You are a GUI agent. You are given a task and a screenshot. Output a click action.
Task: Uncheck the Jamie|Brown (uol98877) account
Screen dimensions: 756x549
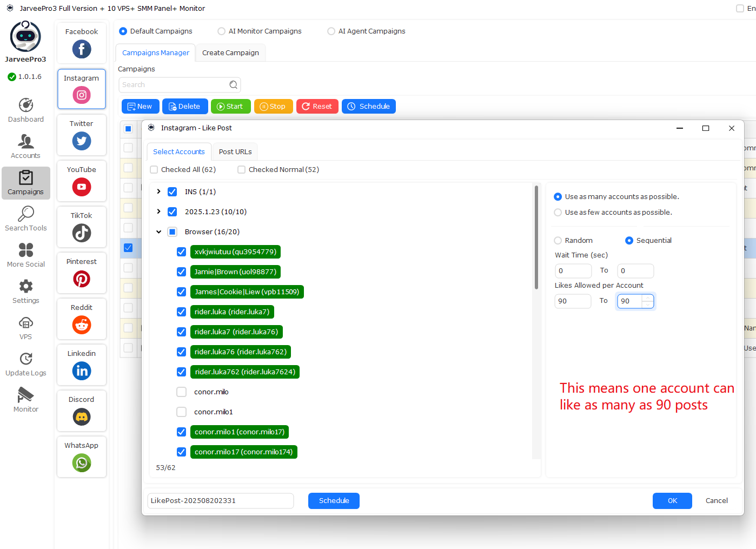[x=182, y=272]
